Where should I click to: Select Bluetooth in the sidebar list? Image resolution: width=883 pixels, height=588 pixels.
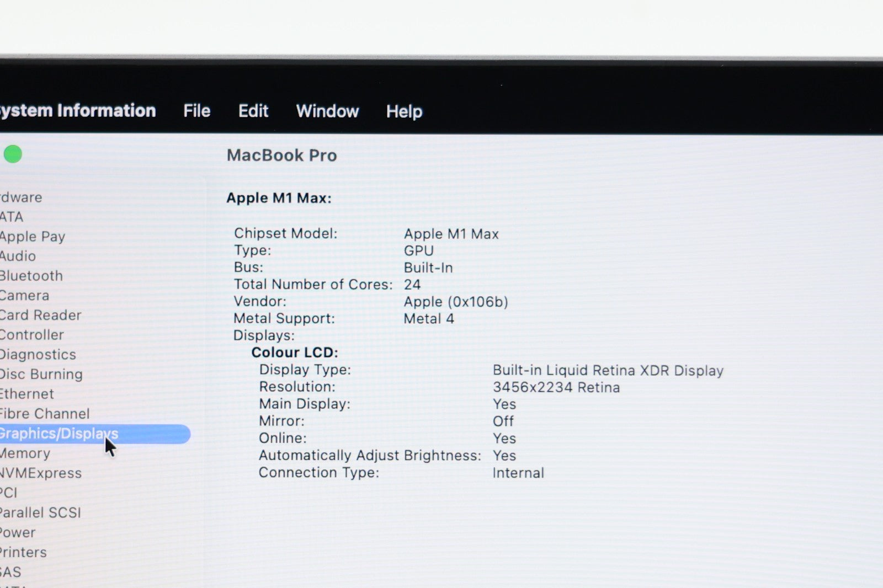[31, 276]
